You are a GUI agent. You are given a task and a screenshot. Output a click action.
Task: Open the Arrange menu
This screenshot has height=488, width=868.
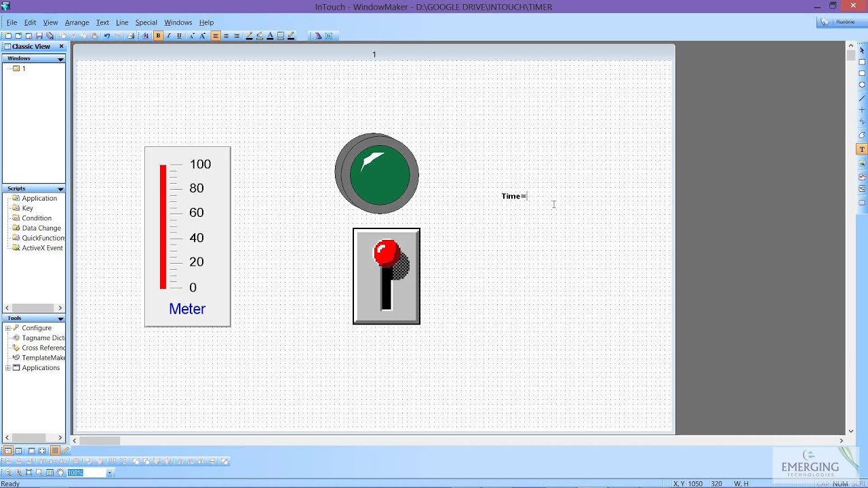coord(77,22)
